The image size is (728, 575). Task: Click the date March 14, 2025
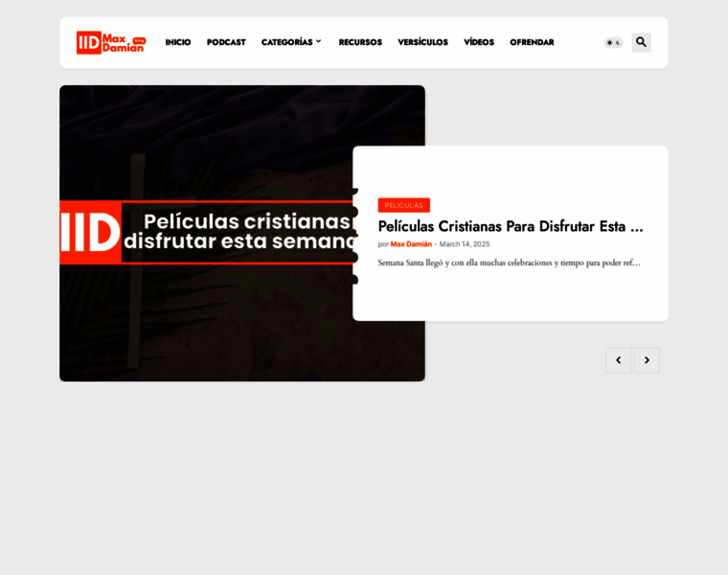(x=465, y=244)
